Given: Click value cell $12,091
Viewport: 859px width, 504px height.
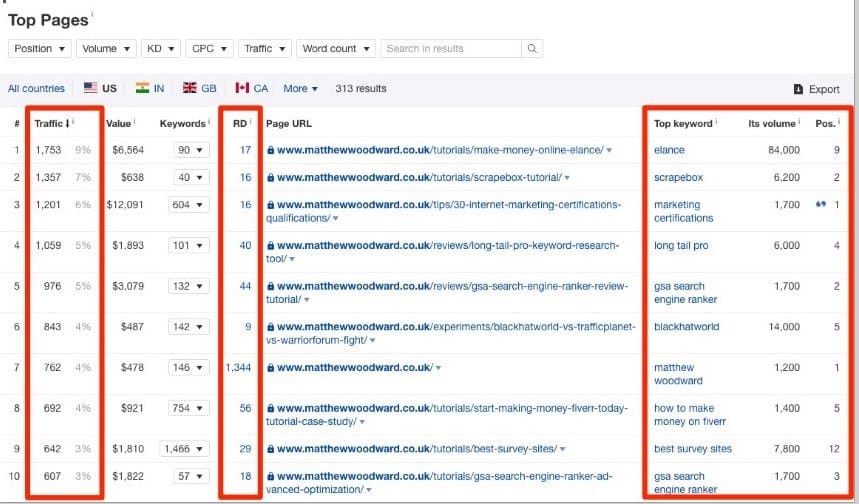Looking at the screenshot, I should 125,204.
